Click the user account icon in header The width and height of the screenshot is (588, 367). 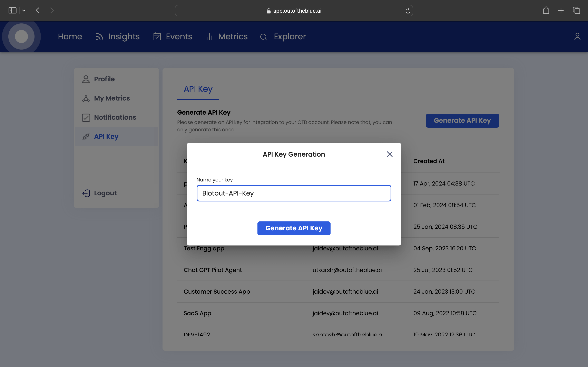(x=577, y=37)
